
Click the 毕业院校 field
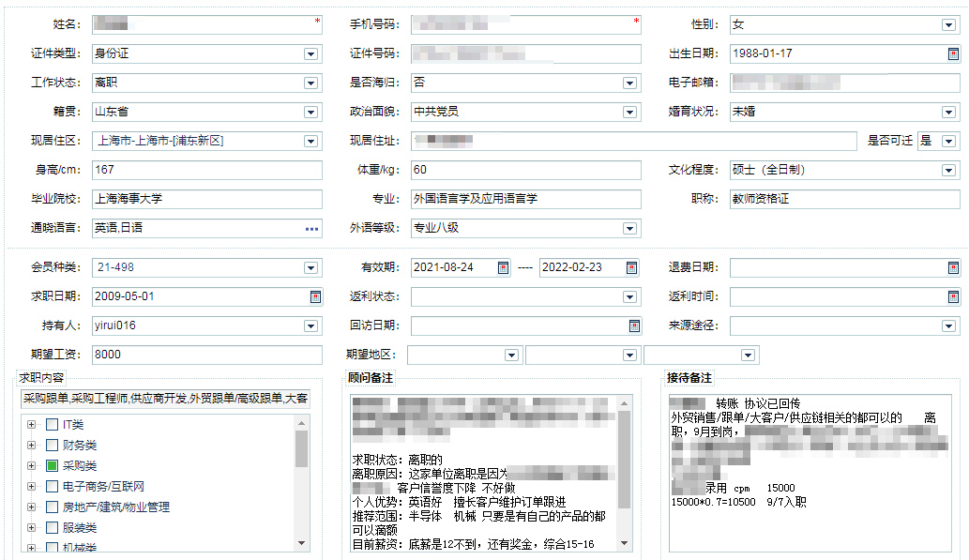point(207,199)
